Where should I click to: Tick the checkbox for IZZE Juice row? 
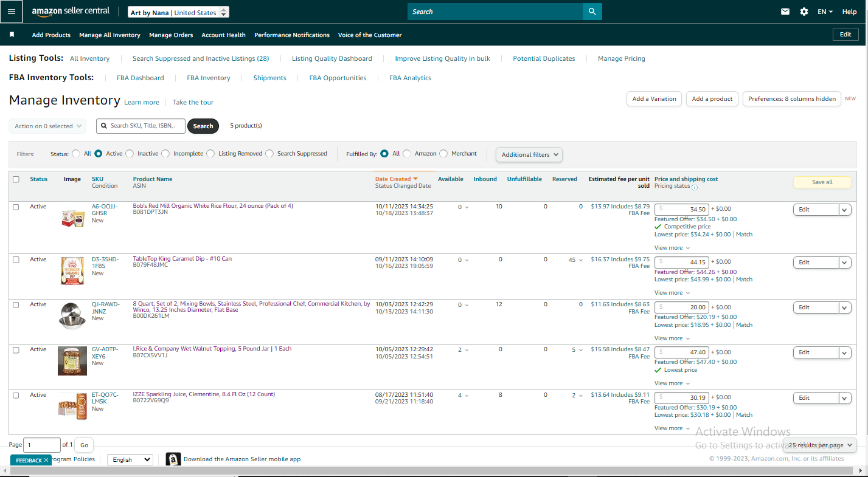16,395
